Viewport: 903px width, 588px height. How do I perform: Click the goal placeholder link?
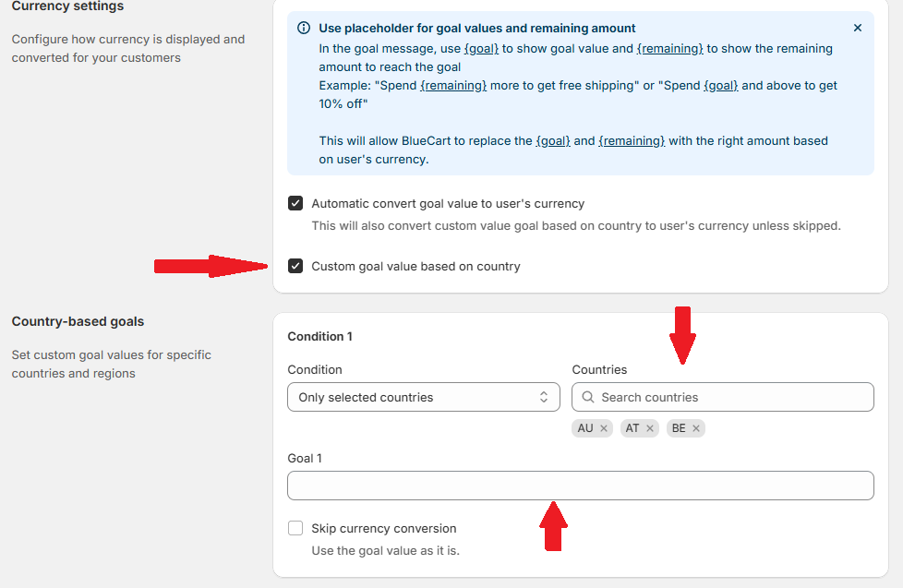click(480, 48)
